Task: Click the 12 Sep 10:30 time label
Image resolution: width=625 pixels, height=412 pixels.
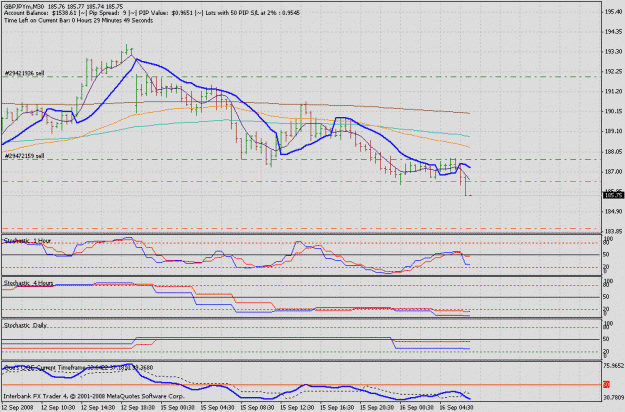Action: (58, 408)
